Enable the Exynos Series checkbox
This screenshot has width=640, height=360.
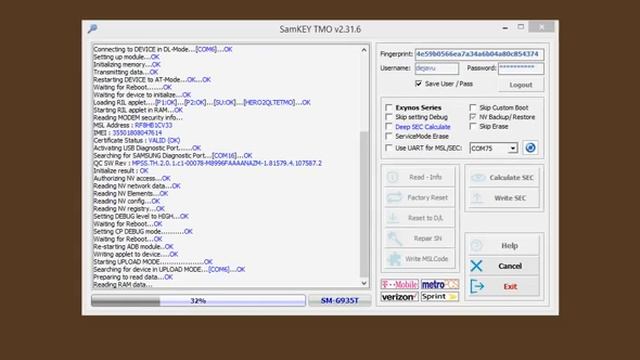pyautogui.click(x=389, y=108)
